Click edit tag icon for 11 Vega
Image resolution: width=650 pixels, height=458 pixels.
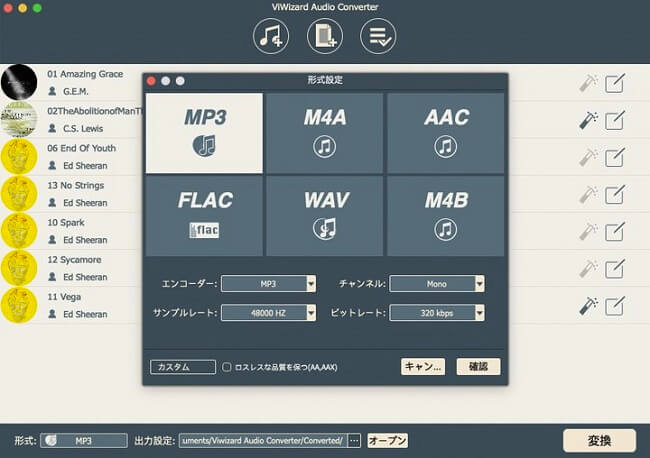[614, 306]
